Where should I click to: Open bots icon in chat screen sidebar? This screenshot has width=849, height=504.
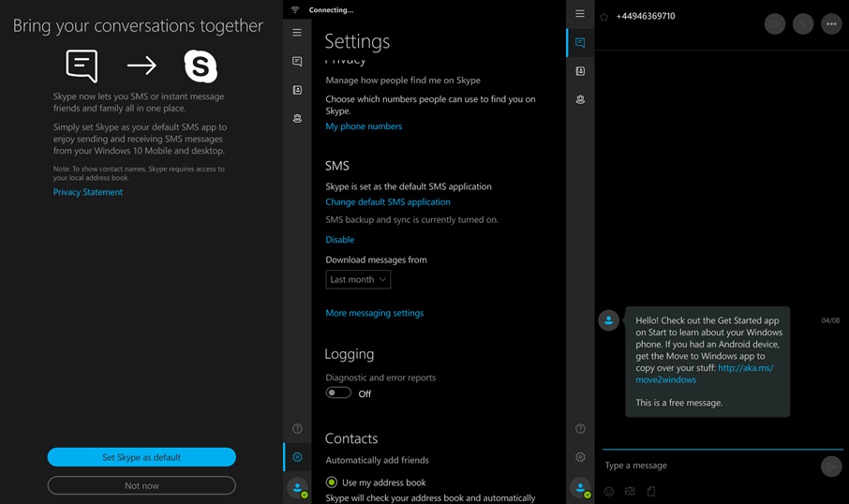(x=580, y=99)
